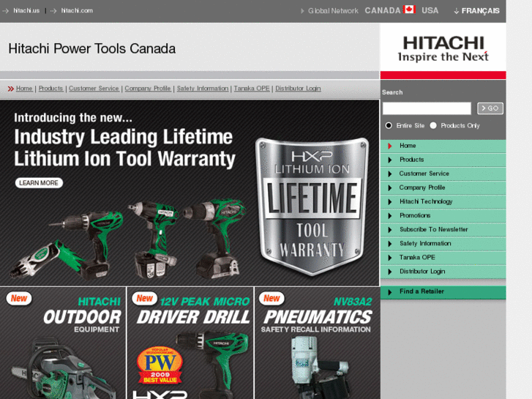Select the CANADA region link
Image resolution: width=532 pixels, height=399 pixels.
[383, 10]
